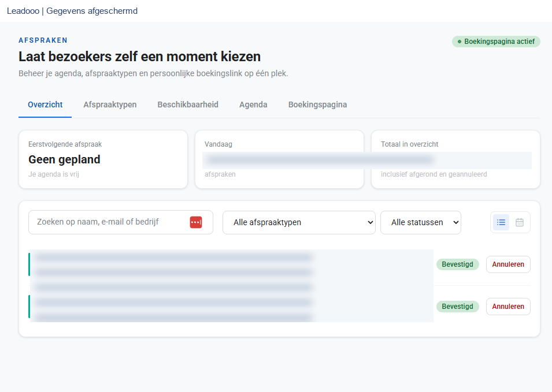The height and width of the screenshot is (392, 552).
Task: Select the Boekingspagina tab
Action: (x=317, y=104)
